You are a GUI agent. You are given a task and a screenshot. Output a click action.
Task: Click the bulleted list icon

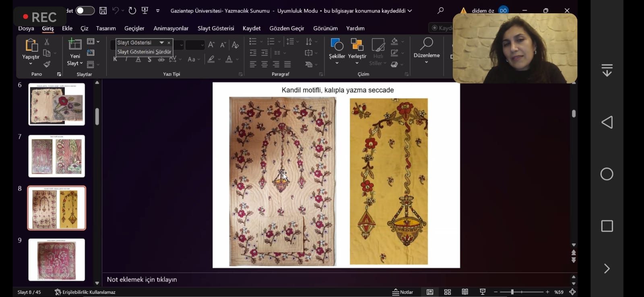pos(253,41)
